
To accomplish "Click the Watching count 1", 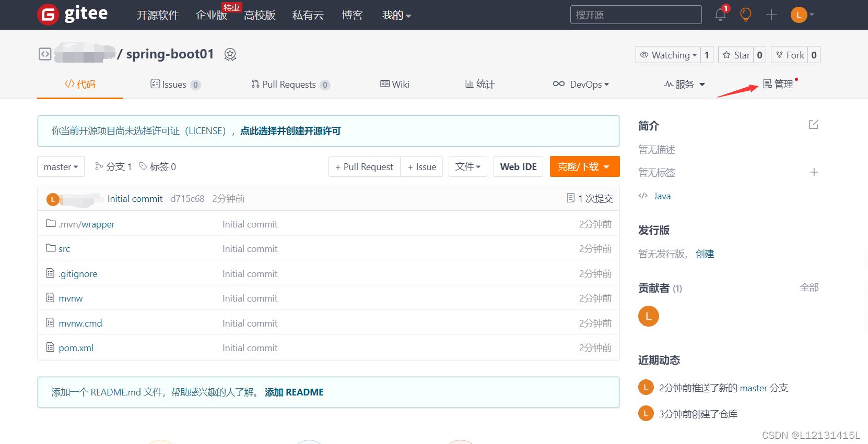I will tap(707, 55).
